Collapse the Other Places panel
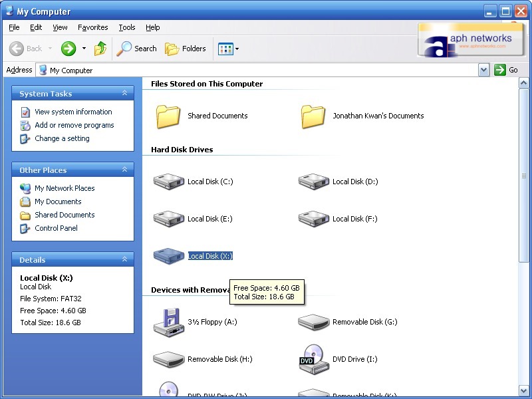This screenshot has height=399, width=532. [124, 170]
